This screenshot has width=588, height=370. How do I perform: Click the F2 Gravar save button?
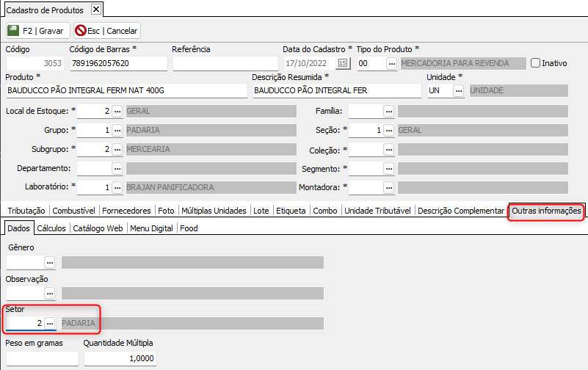tap(37, 31)
